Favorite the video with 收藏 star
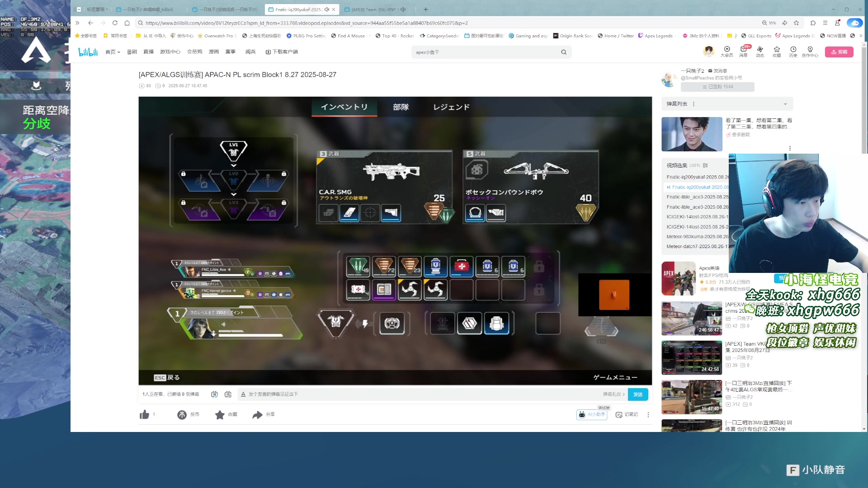Viewport: 868px width, 488px height. pos(220,414)
